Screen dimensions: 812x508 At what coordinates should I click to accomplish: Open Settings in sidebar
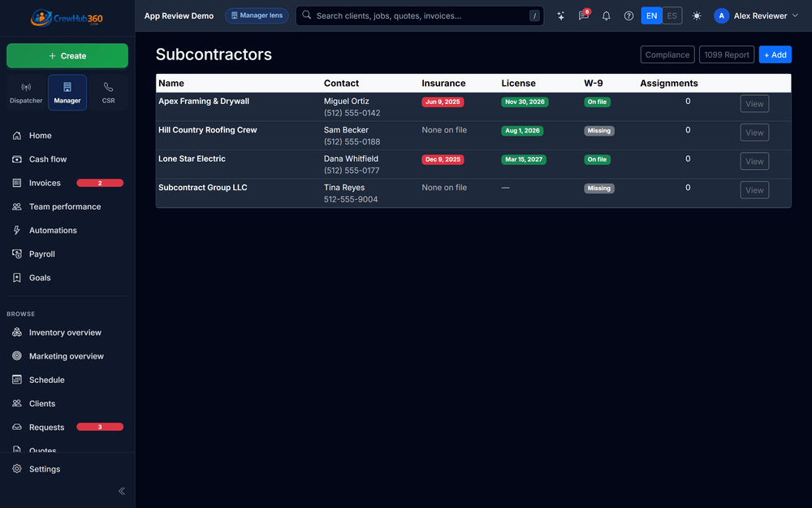coord(67,469)
